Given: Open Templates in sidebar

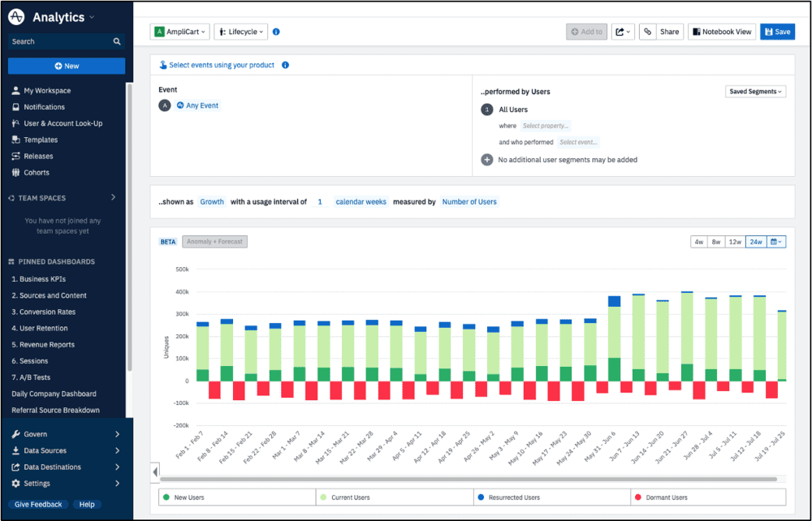Looking at the screenshot, I should 41,140.
